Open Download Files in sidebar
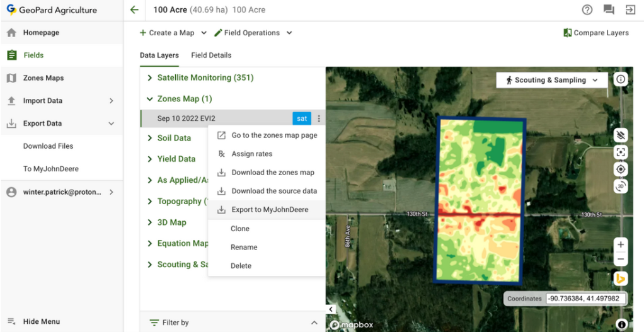Screen dimensions: 644x332 49,146
